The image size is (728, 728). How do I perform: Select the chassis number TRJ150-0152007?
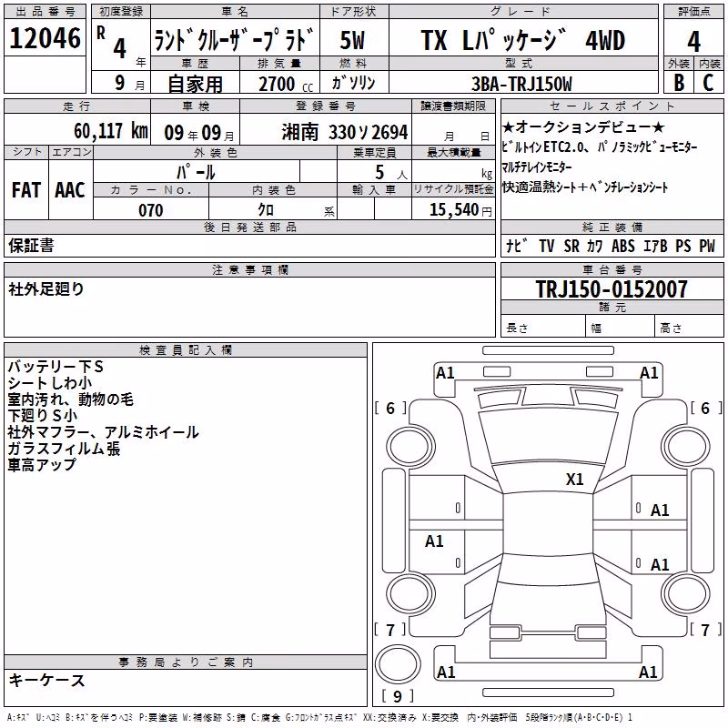pyautogui.click(x=612, y=288)
